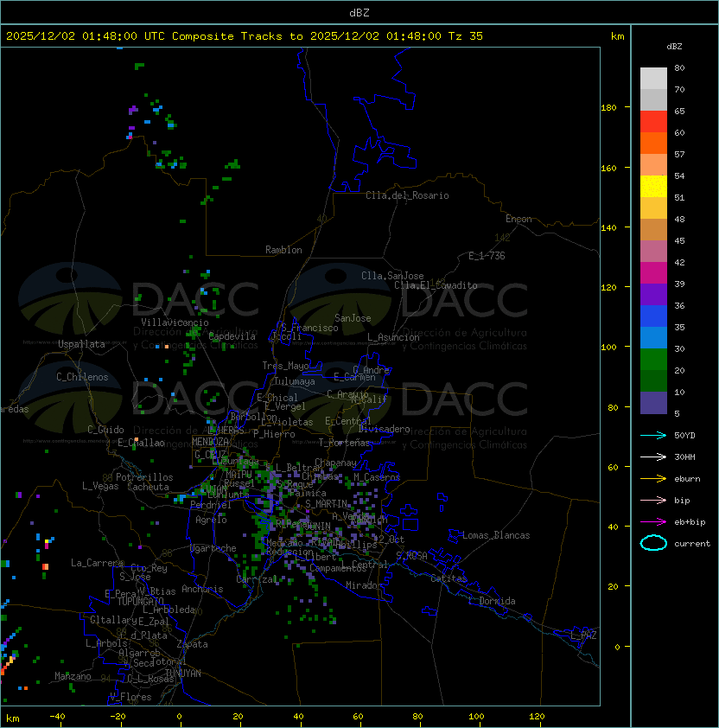Screen dimensions: 719x728
Task: Click the '100' tick on the bottom km axis
Action: (476, 717)
